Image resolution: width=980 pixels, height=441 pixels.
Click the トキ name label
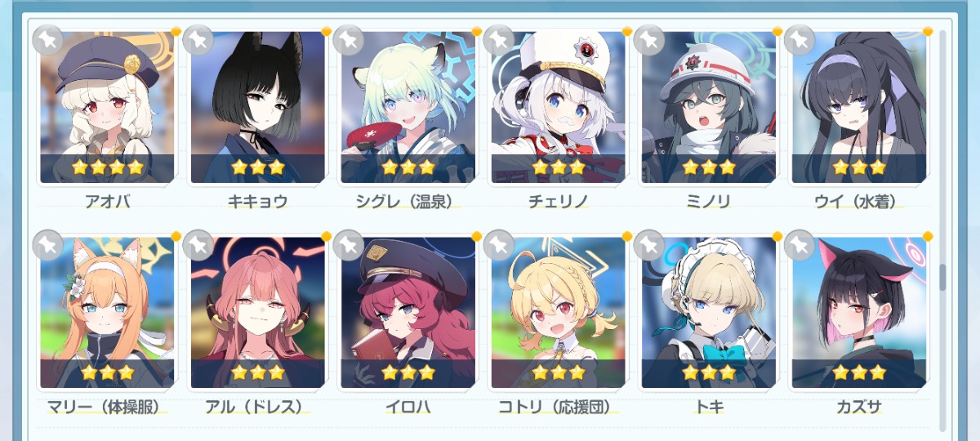point(708,406)
